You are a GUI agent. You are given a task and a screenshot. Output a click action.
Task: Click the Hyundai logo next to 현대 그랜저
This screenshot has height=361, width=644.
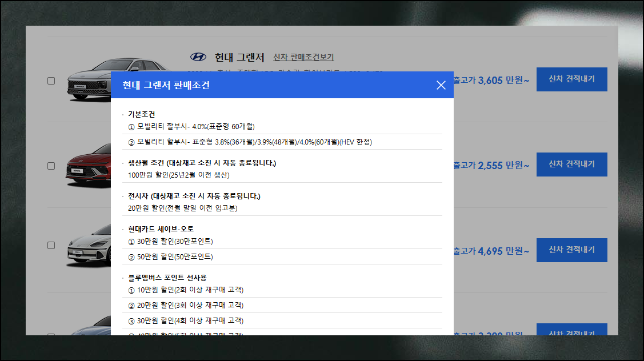[x=198, y=57]
